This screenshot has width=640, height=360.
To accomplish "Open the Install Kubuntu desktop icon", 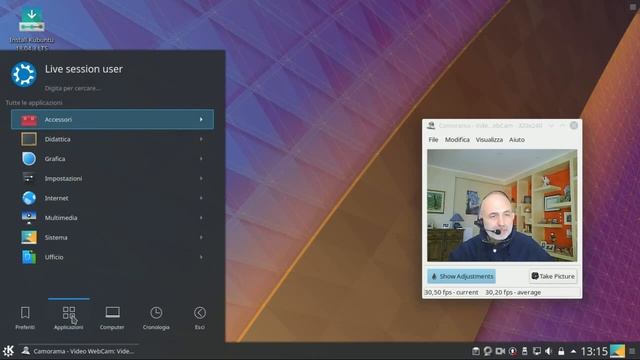I will coord(31,29).
